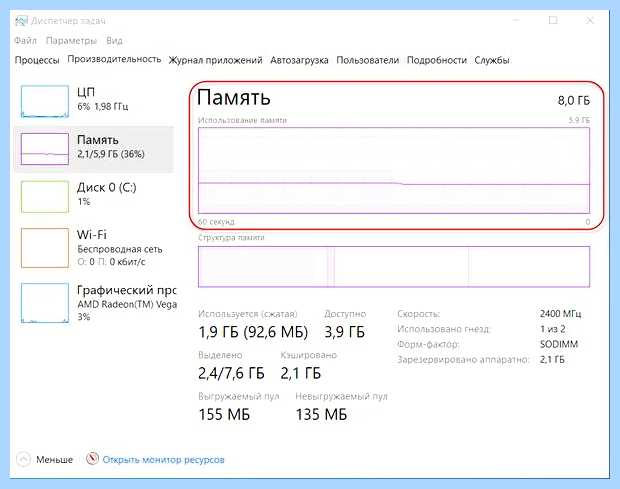Open the Журнал приложений tab

coord(215,60)
